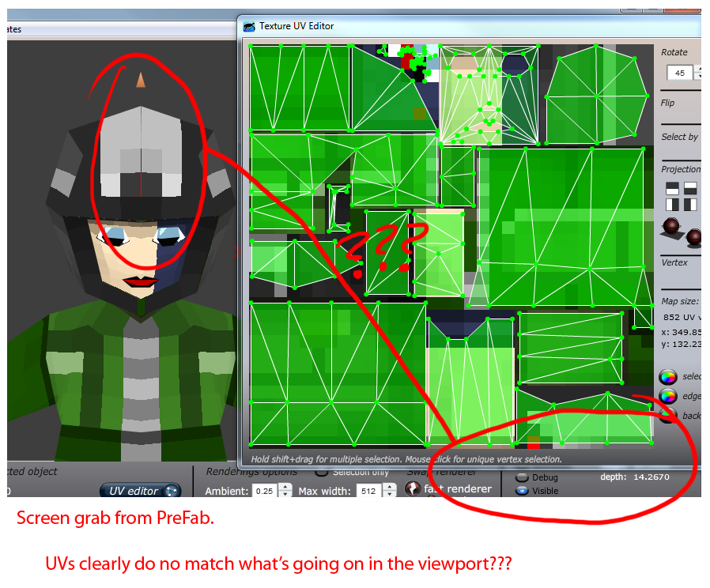Select the bottom-right projection icon
This screenshot has height=588, width=710.
[x=690, y=205]
